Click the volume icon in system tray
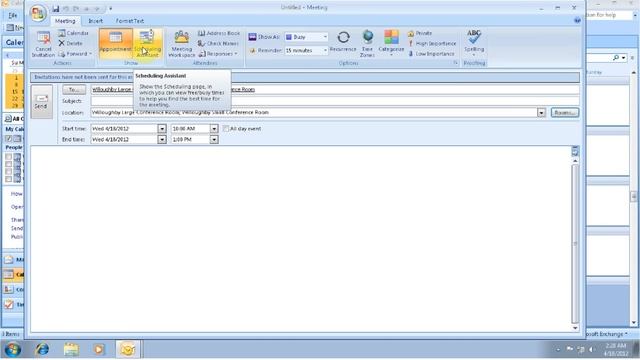 coord(592,349)
